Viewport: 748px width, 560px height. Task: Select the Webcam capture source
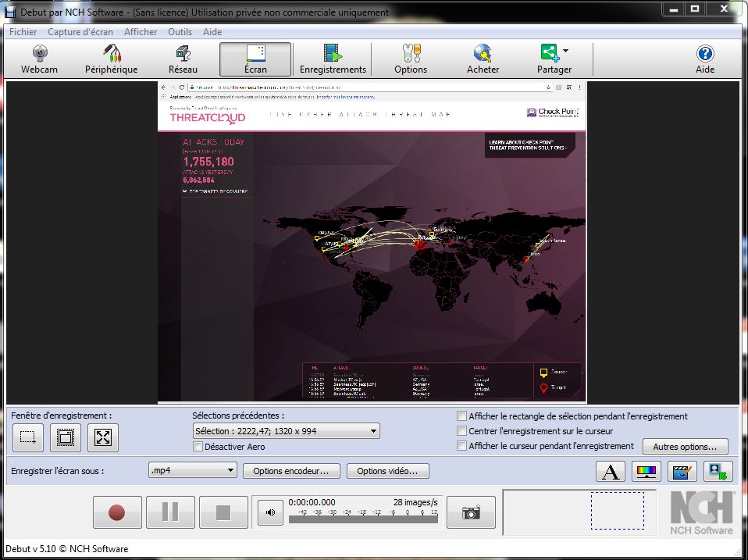click(39, 59)
